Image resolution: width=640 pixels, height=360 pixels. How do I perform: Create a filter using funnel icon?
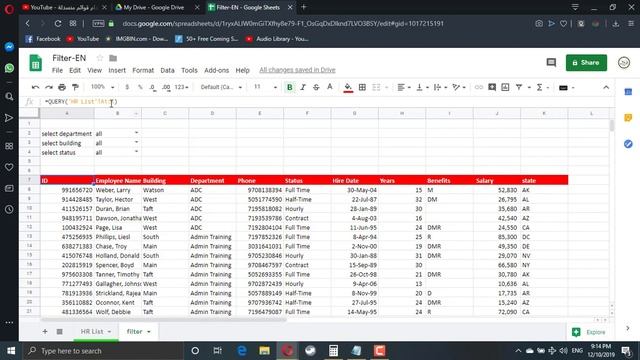(x=519, y=87)
